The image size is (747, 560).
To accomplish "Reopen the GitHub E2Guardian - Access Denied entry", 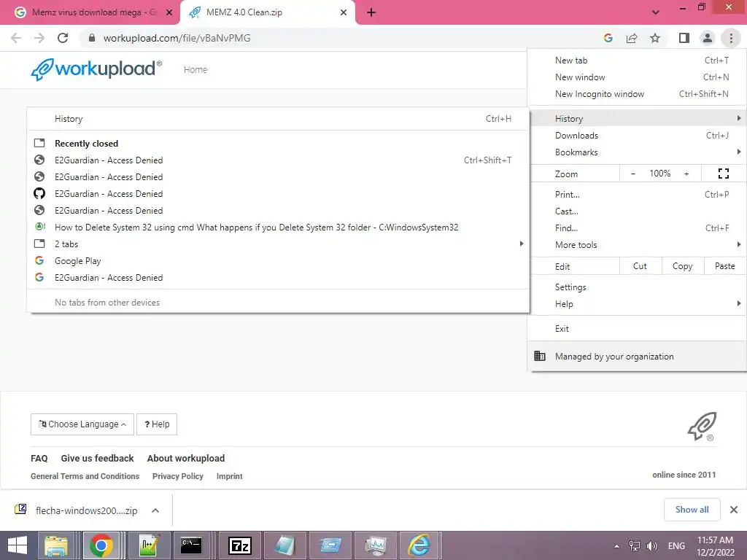I will coord(279,193).
